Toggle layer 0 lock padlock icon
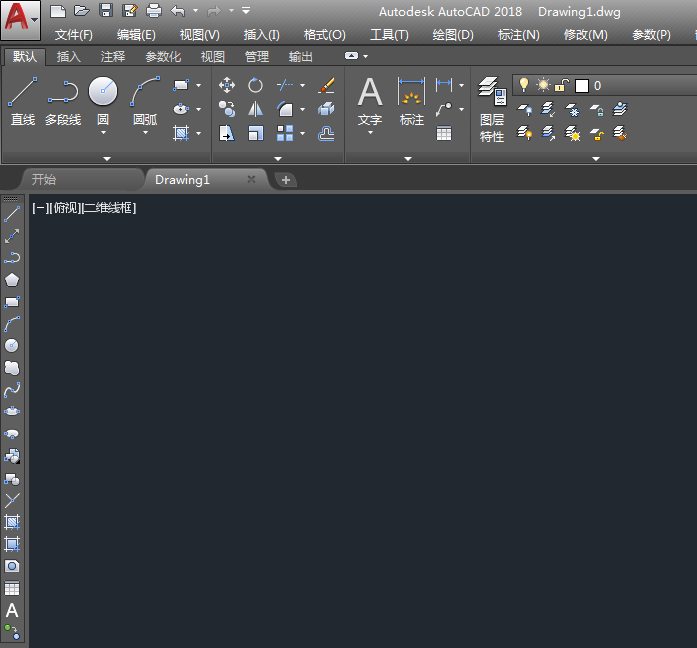Image resolution: width=697 pixels, height=648 pixels. (562, 85)
